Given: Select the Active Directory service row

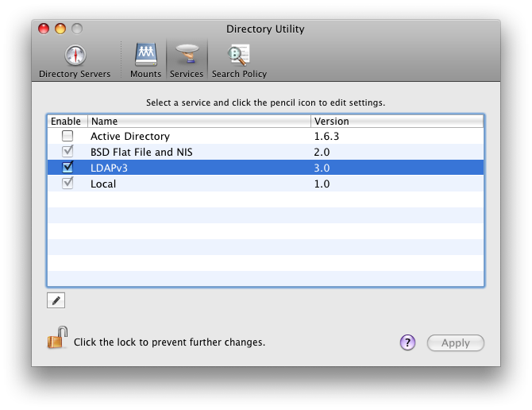Looking at the screenshot, I should 199,137.
